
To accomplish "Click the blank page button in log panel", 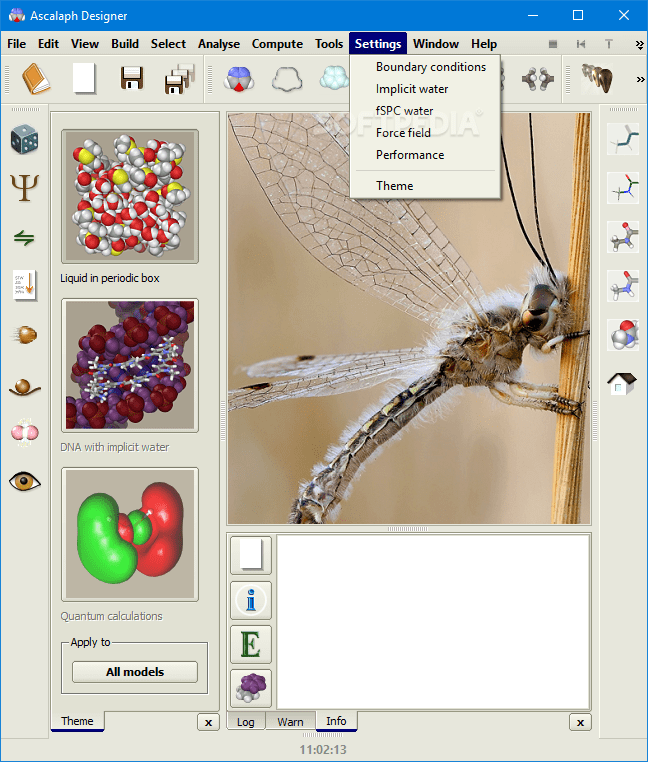I will click(x=251, y=555).
